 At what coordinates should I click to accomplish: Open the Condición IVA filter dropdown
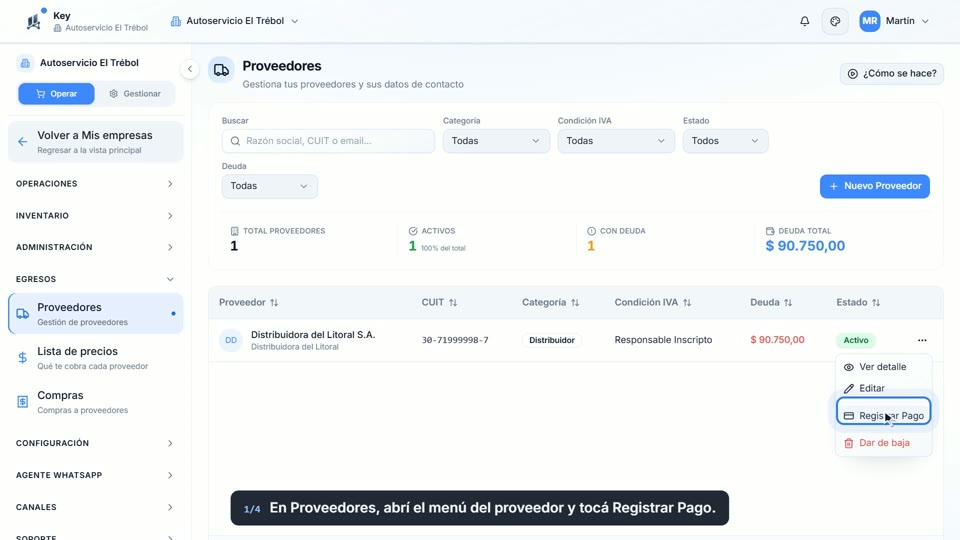(615, 141)
